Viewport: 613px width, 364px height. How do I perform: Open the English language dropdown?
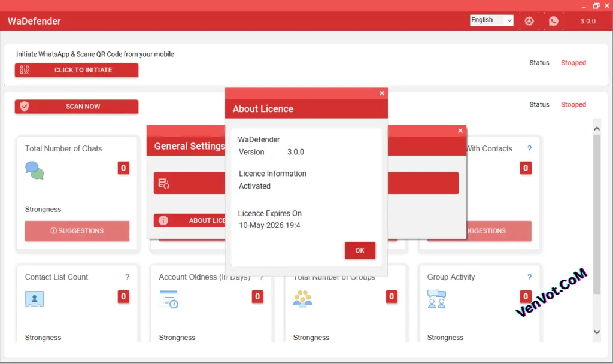click(x=491, y=20)
